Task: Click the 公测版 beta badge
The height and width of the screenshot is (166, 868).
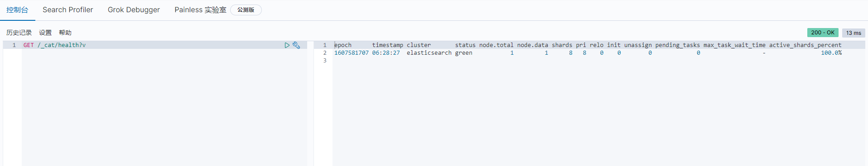Action: (246, 10)
